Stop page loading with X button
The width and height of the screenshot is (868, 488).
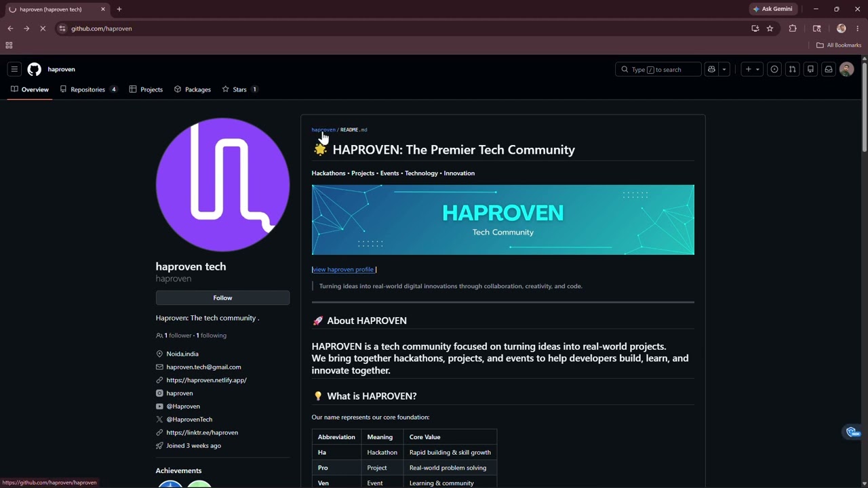coord(43,28)
